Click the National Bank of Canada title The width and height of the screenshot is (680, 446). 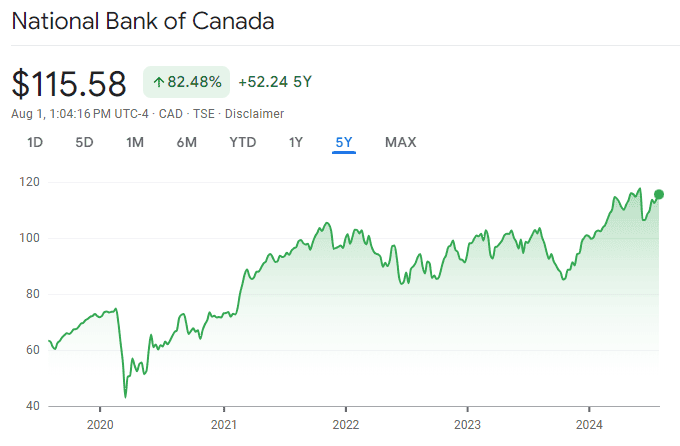143,21
